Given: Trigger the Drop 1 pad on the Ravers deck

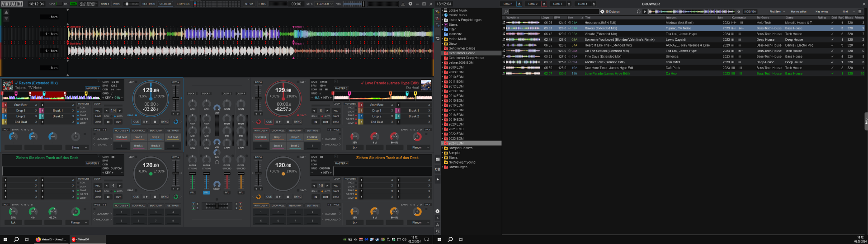Looking at the screenshot, I should 138,137.
